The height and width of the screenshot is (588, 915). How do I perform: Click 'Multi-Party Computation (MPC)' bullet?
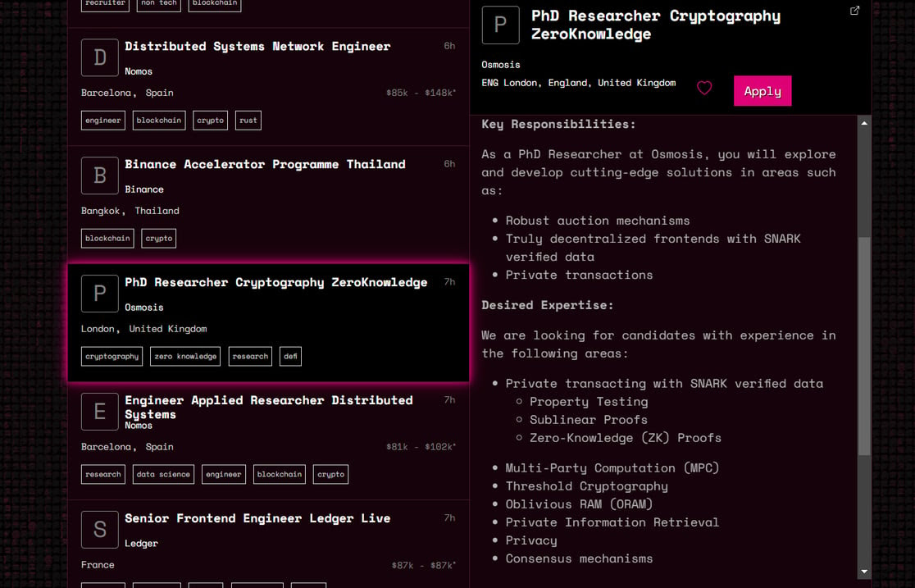[612, 468]
